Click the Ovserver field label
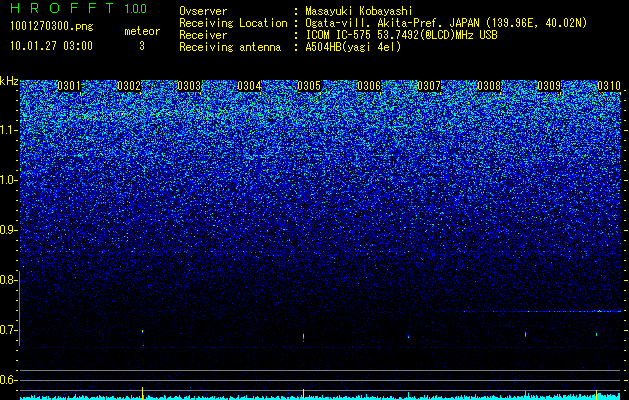 203,11
